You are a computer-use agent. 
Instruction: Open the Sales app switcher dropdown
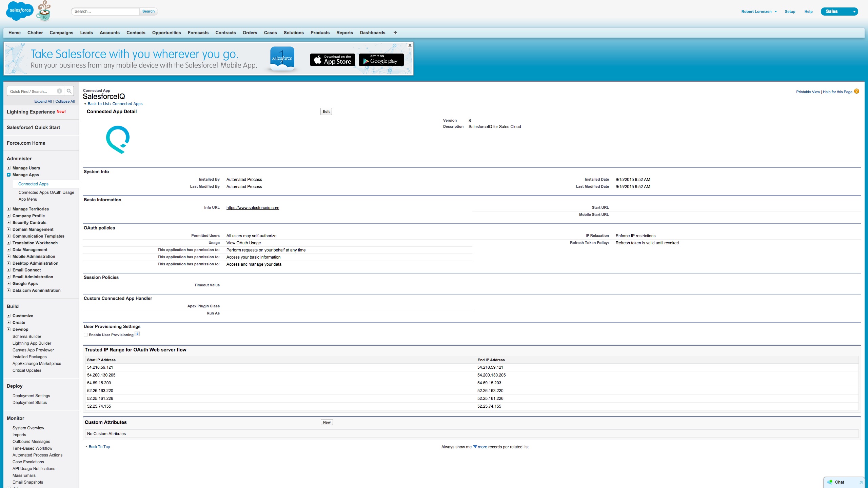839,12
